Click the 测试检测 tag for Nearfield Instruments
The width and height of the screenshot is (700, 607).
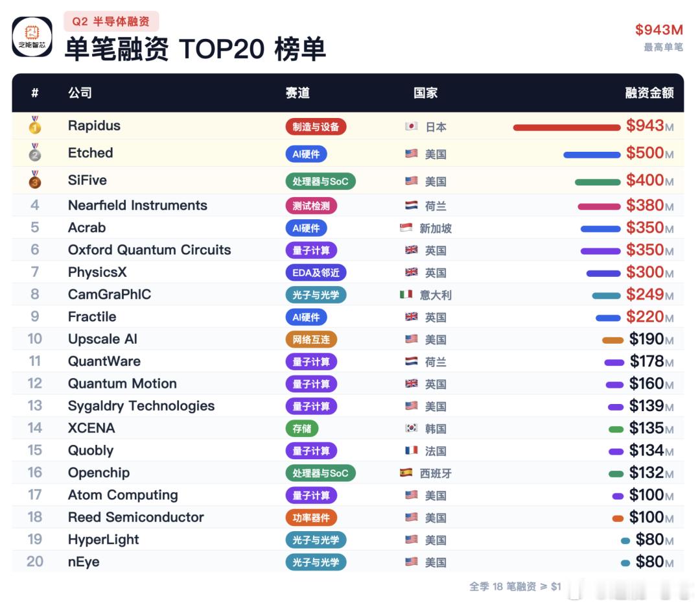click(x=310, y=206)
